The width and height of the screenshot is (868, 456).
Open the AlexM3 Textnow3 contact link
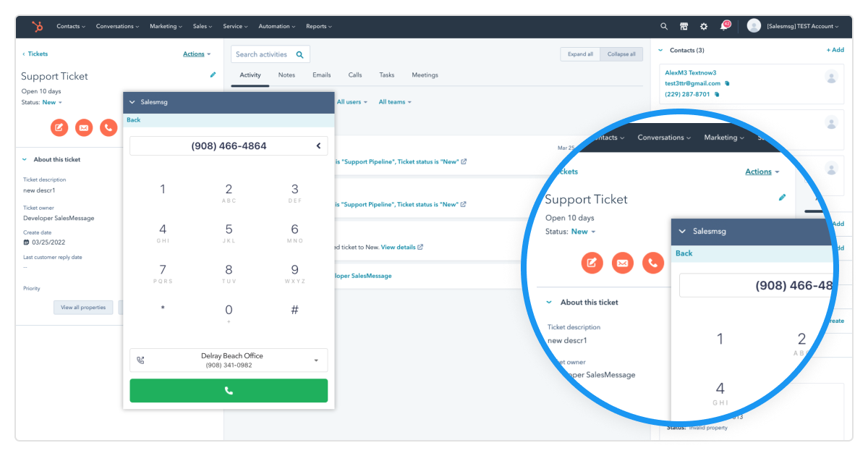coord(691,72)
